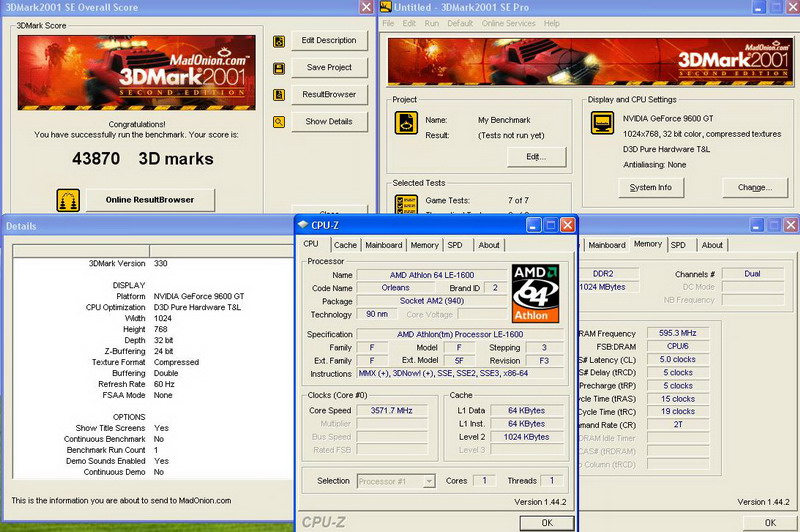The width and height of the screenshot is (800, 532).
Task: Switch to Mainboard tab in front CPU-Z
Action: click(384, 245)
